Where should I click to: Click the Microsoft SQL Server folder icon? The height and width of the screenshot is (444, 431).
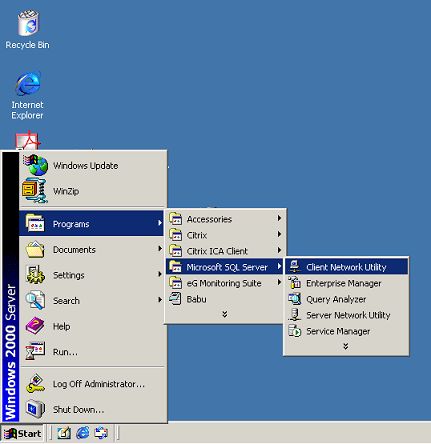pyautogui.click(x=175, y=267)
